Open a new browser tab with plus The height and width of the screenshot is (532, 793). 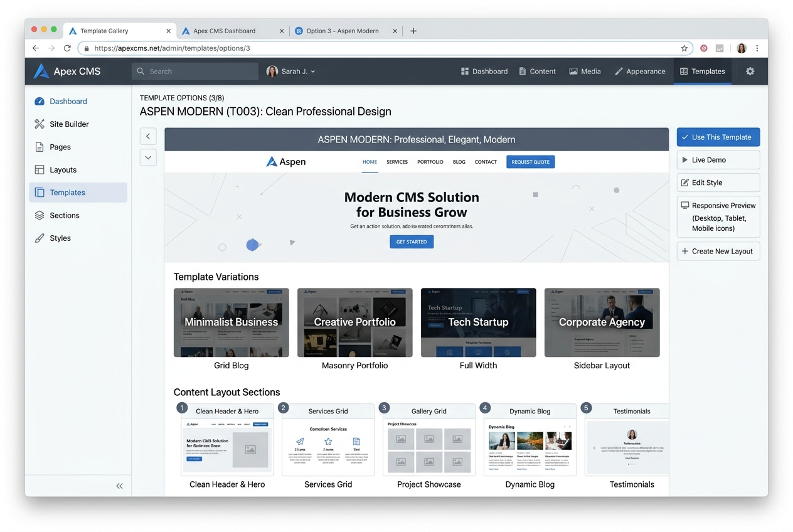(x=413, y=31)
